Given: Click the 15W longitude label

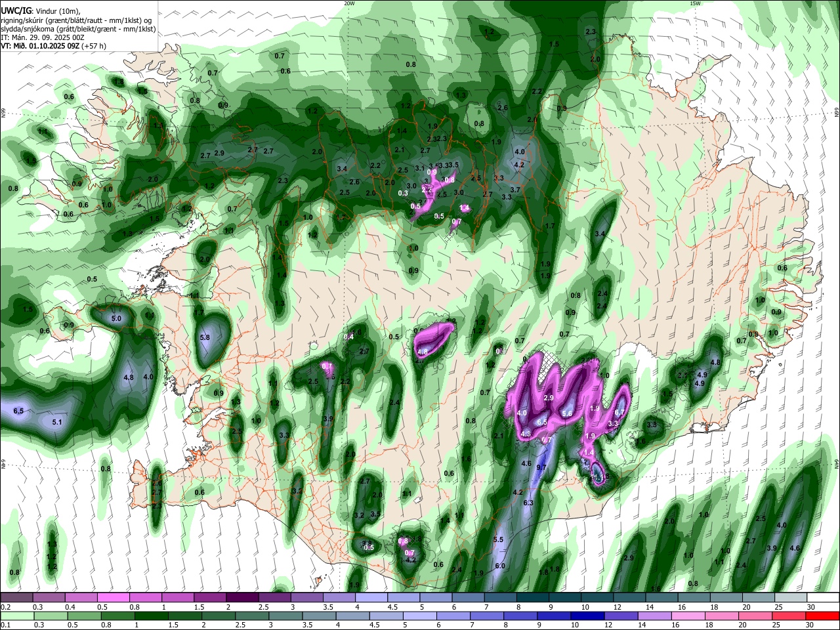Looking at the screenshot, I should pyautogui.click(x=695, y=3).
